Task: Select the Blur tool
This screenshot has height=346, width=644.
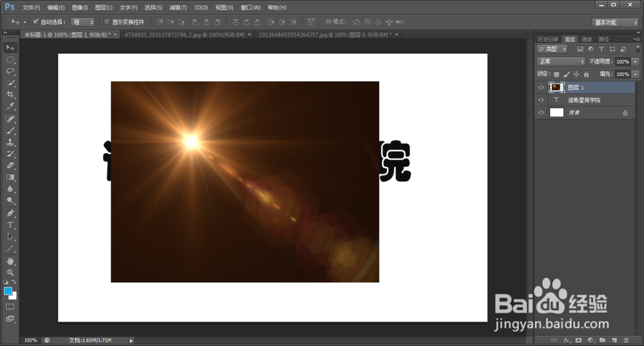Action: pos(10,189)
